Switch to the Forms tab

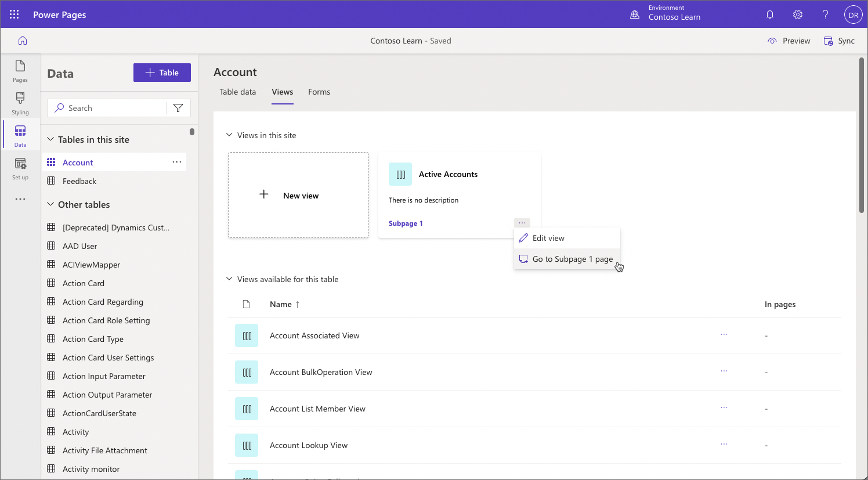coord(319,92)
